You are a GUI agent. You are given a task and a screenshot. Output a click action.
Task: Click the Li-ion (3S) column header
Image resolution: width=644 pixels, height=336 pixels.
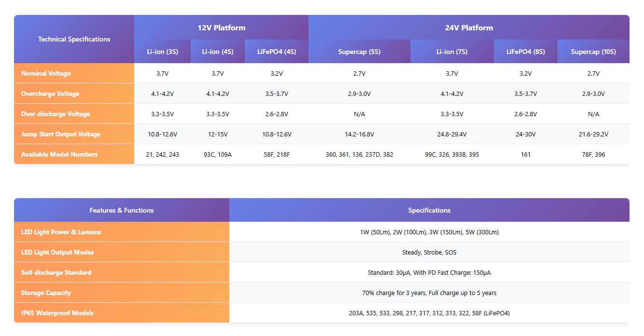[x=162, y=52]
